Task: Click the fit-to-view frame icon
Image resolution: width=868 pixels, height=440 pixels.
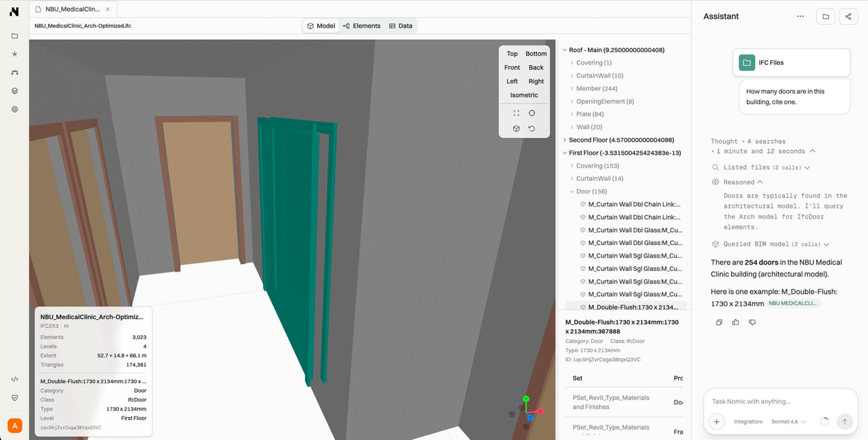Action: [516, 113]
